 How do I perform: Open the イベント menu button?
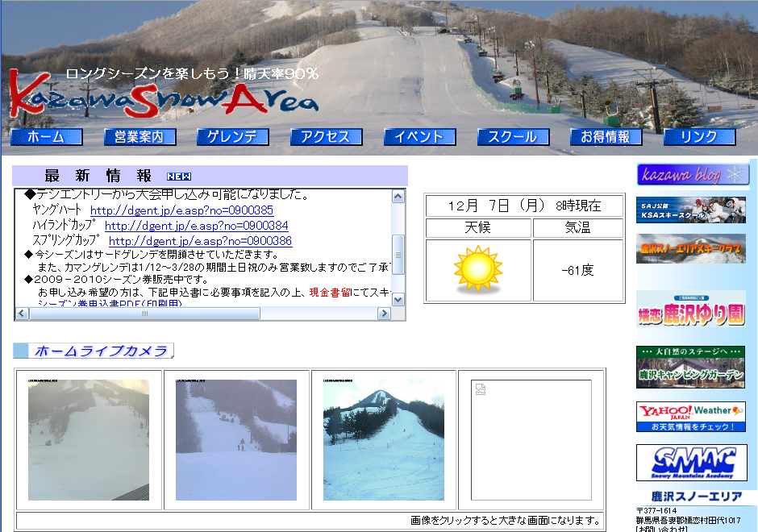click(419, 137)
